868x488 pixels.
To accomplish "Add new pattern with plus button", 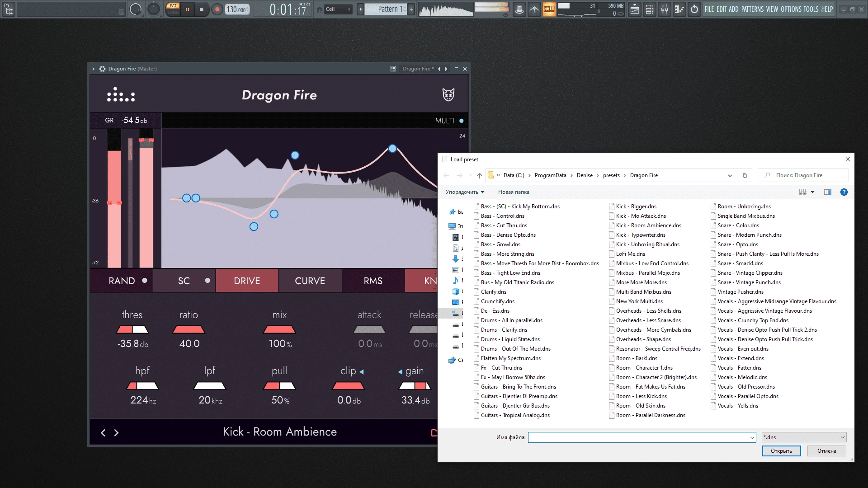I will pos(411,9).
